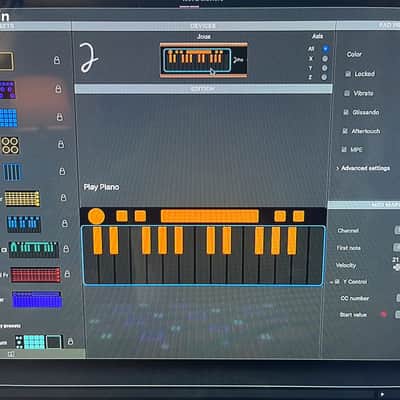The image size is (400, 400).
Task: Select the Z axis radio button
Action: tap(324, 77)
